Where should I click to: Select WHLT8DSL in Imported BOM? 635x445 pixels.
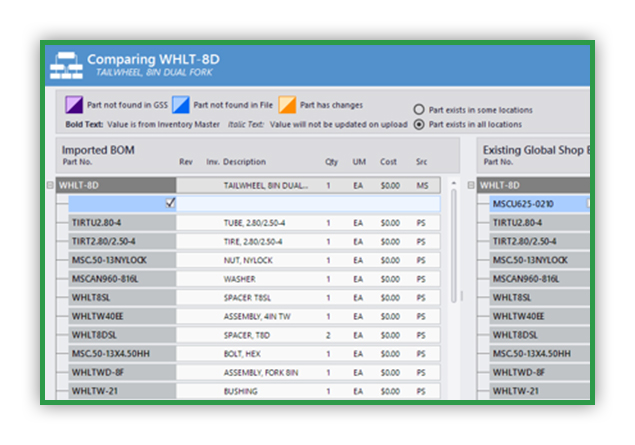coord(122,335)
